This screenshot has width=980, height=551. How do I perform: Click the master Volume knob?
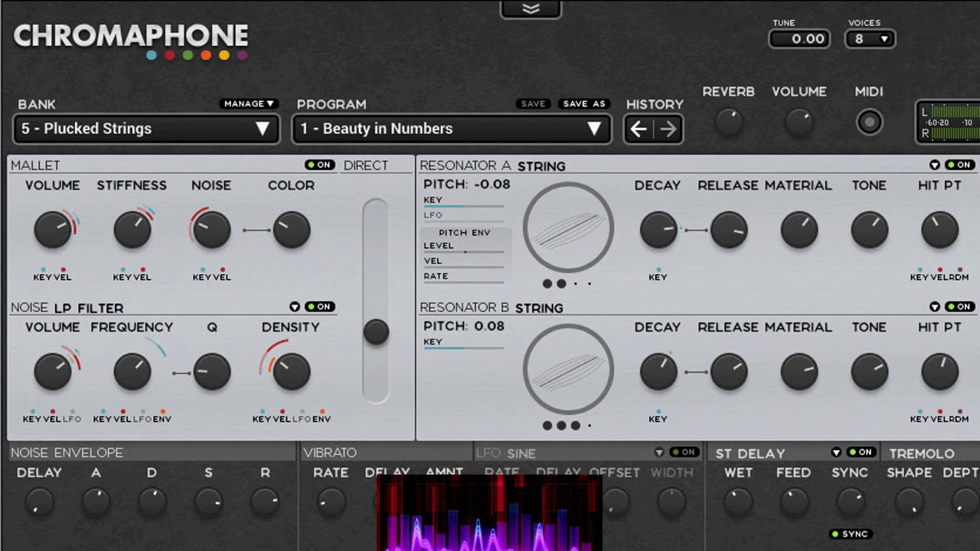(799, 122)
